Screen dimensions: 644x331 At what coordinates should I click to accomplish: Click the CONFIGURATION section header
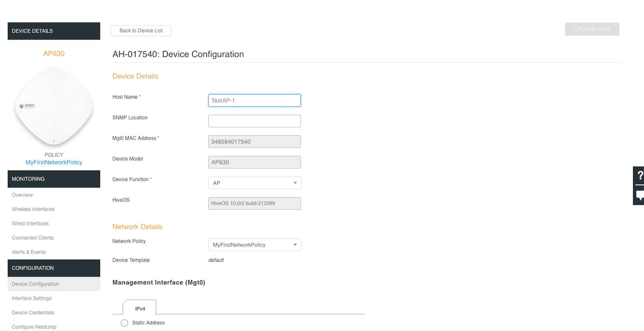[54, 268]
